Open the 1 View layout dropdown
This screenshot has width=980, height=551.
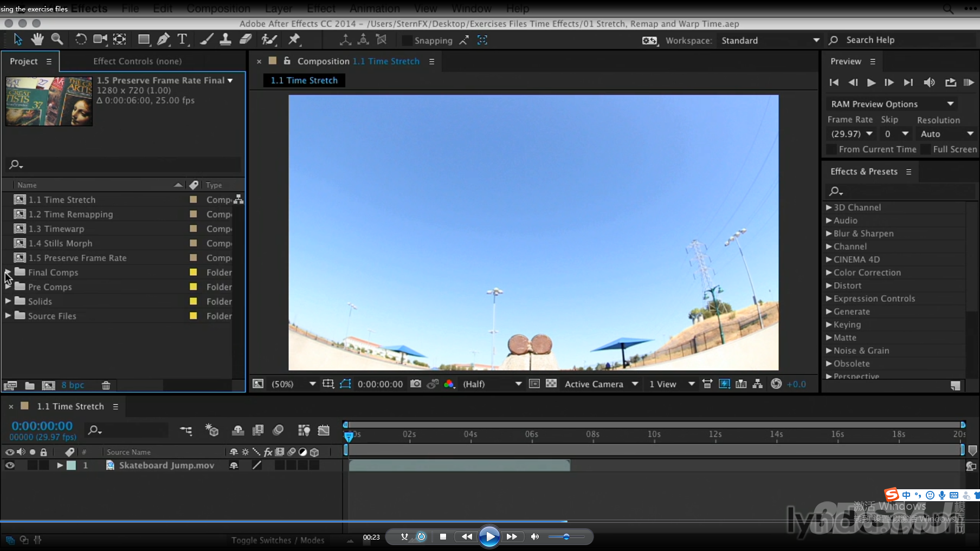pos(672,384)
